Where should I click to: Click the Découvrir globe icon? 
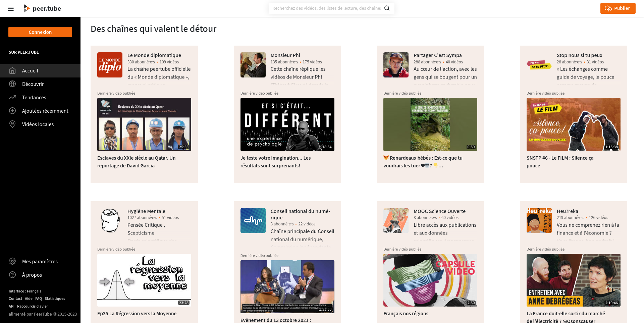pyautogui.click(x=12, y=84)
